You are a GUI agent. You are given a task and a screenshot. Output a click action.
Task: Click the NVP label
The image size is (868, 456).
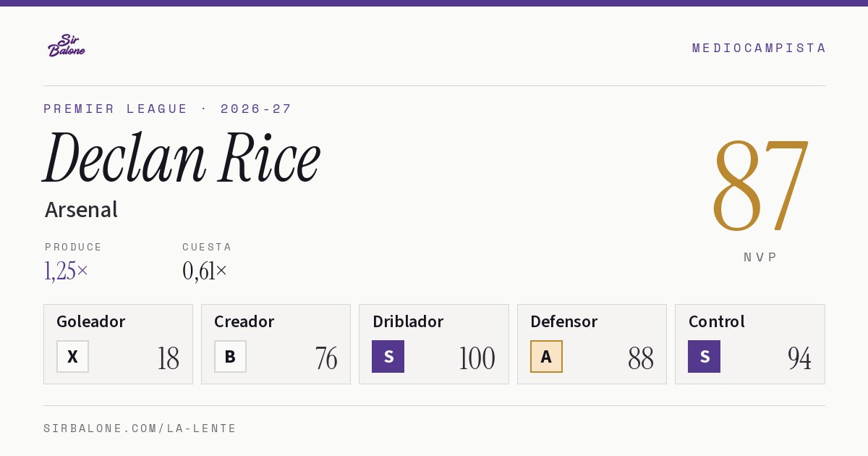pyautogui.click(x=760, y=257)
